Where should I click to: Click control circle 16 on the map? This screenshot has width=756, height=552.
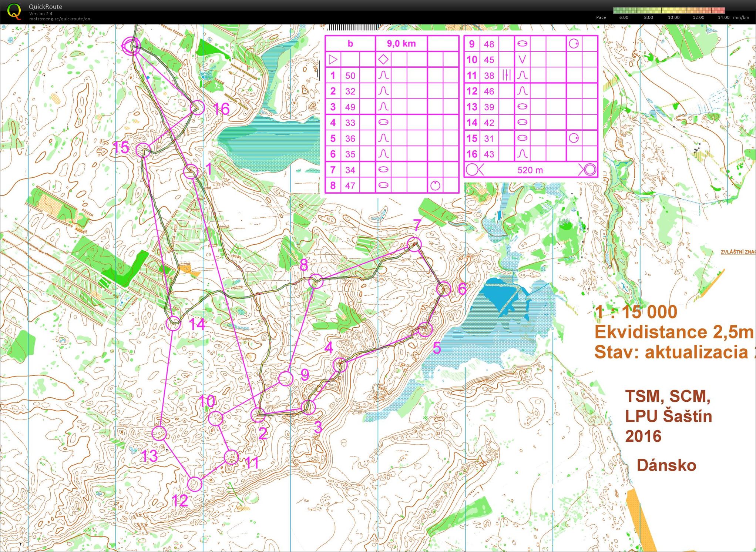197,108
